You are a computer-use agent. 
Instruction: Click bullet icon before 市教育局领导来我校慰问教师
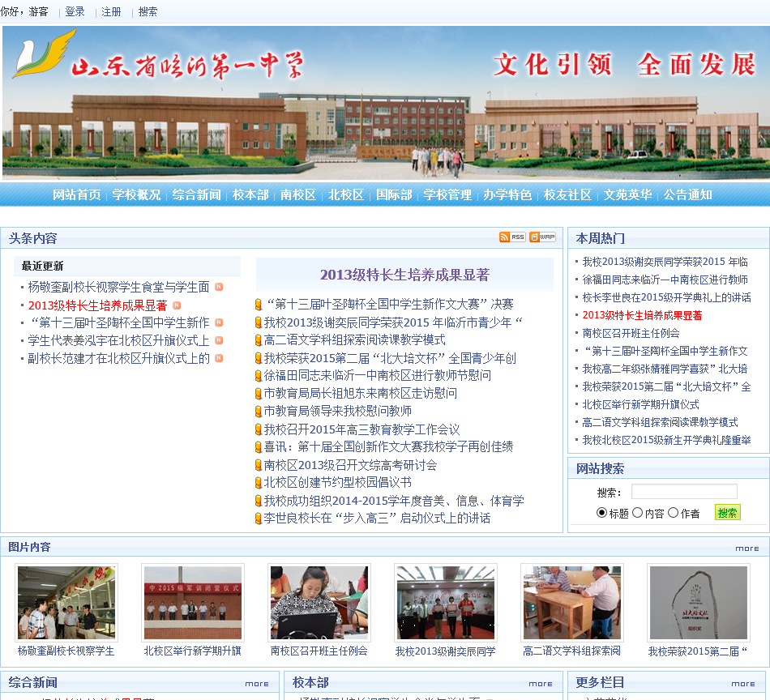pos(259,412)
